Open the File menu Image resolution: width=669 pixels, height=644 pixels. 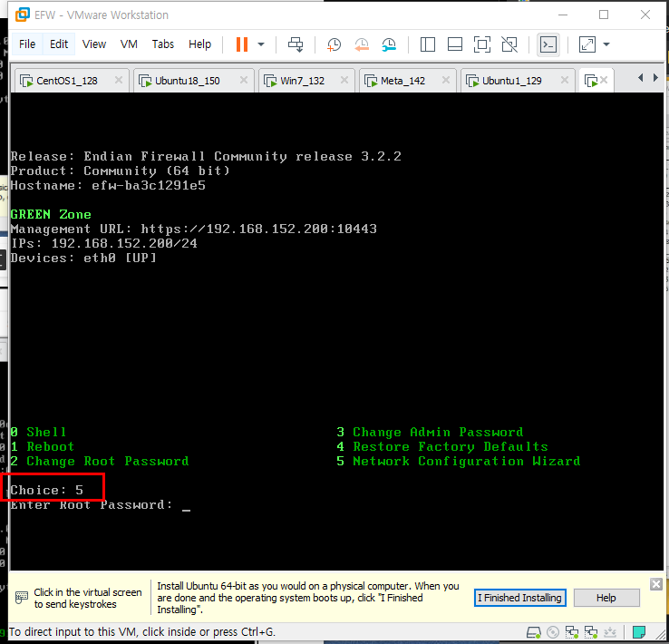coord(27,44)
